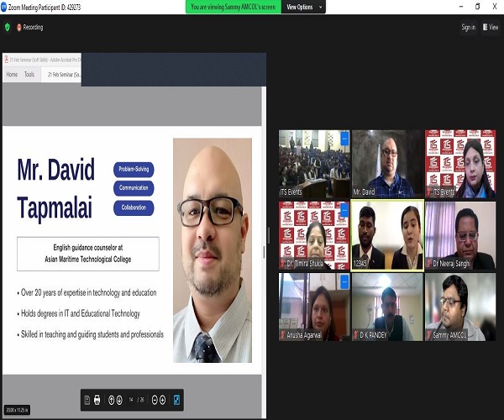This screenshot has height=420, width=504.
Task: Click muted mic icon beside Dr Neeraj Sanghi
Action: click(x=428, y=264)
